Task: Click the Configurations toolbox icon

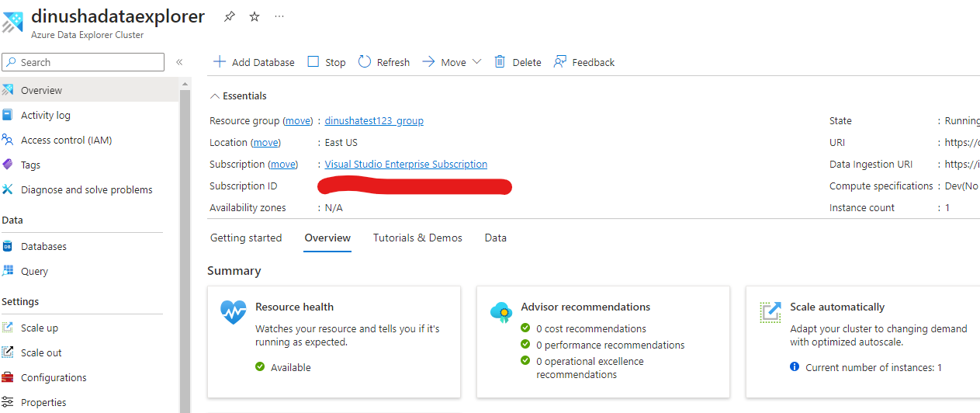Action: point(8,377)
